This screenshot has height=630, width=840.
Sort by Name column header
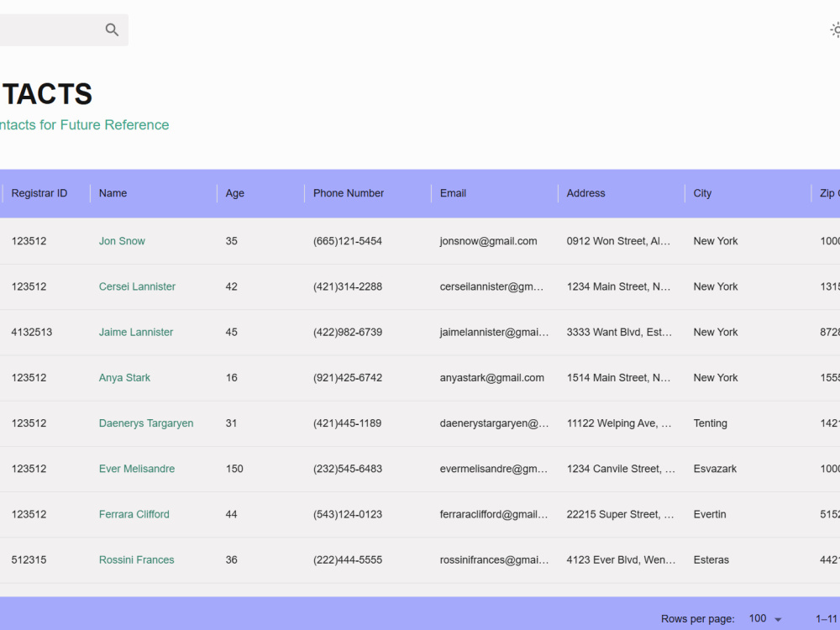[x=113, y=193]
